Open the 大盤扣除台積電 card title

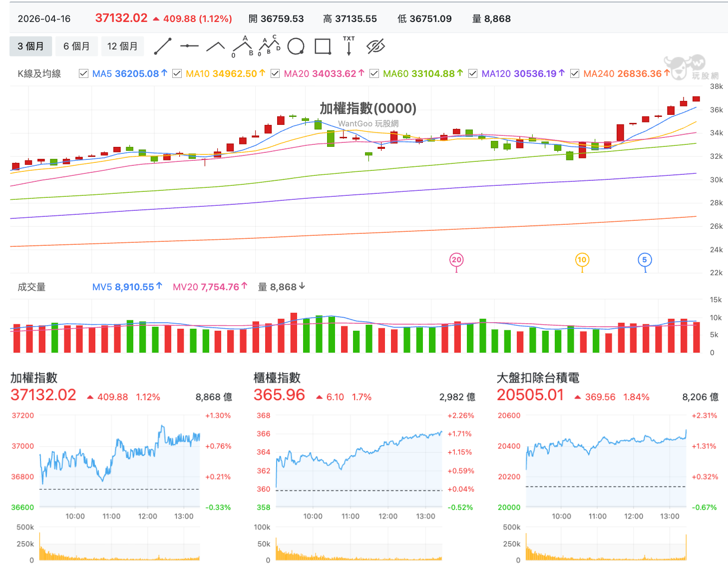pos(538,378)
